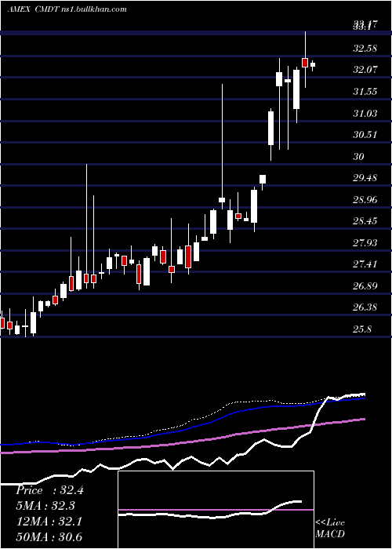Click the 29.48 price axis label
392x549 pixels.
coord(365,178)
